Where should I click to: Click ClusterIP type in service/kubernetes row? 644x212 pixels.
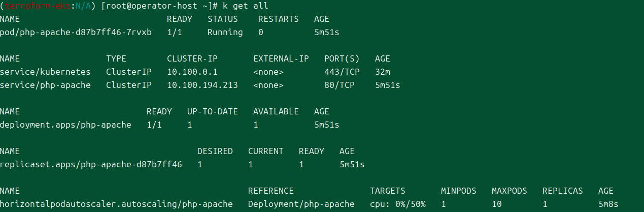[x=129, y=72]
